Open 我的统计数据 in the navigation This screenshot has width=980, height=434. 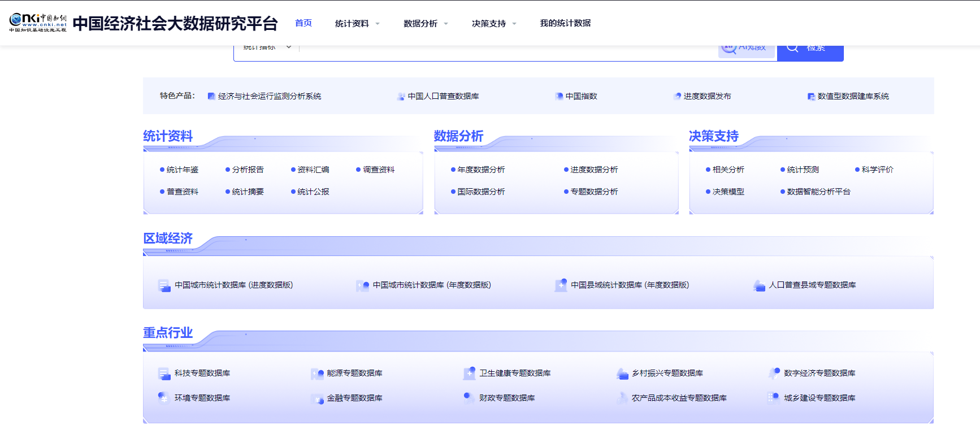tap(565, 23)
